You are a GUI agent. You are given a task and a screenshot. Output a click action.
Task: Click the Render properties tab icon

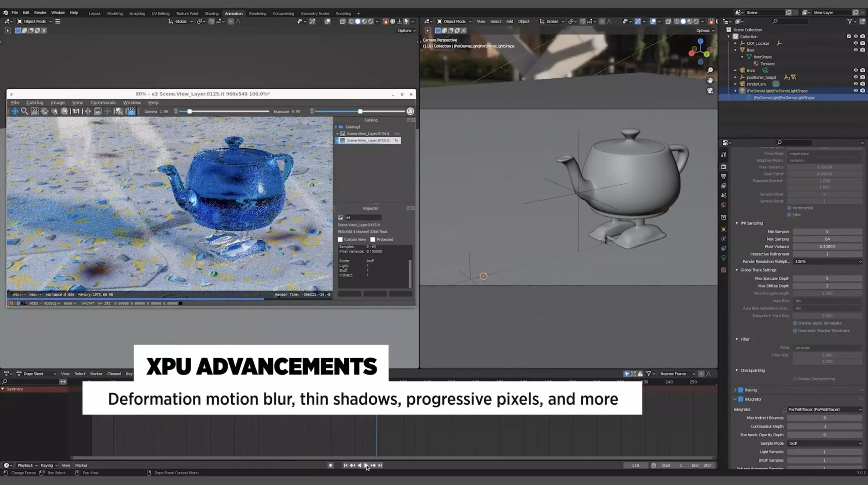point(724,167)
